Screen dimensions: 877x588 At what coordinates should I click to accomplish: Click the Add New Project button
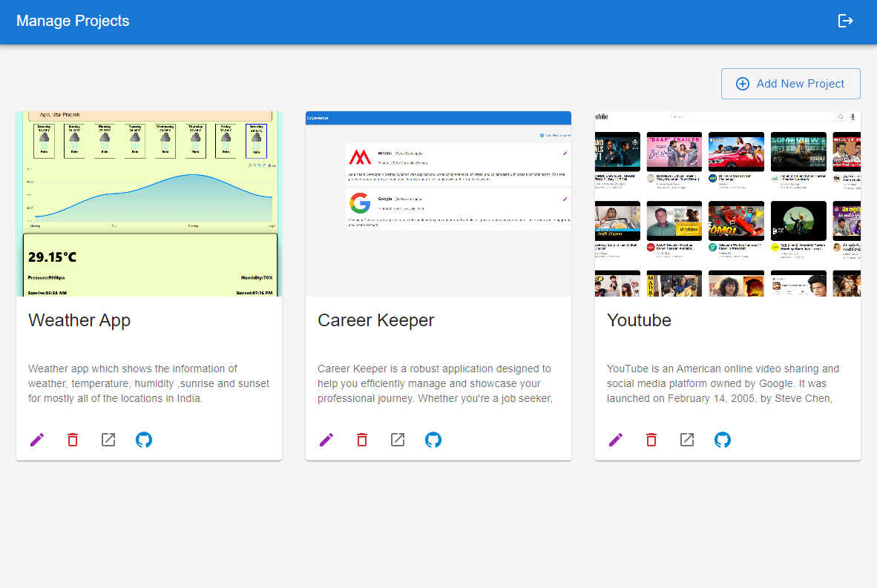point(790,84)
